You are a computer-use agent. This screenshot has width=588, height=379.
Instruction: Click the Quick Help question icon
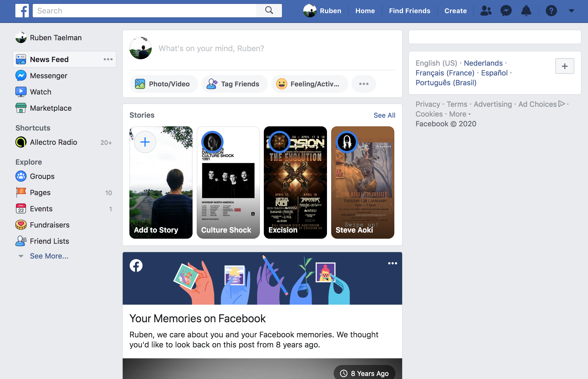tap(551, 11)
